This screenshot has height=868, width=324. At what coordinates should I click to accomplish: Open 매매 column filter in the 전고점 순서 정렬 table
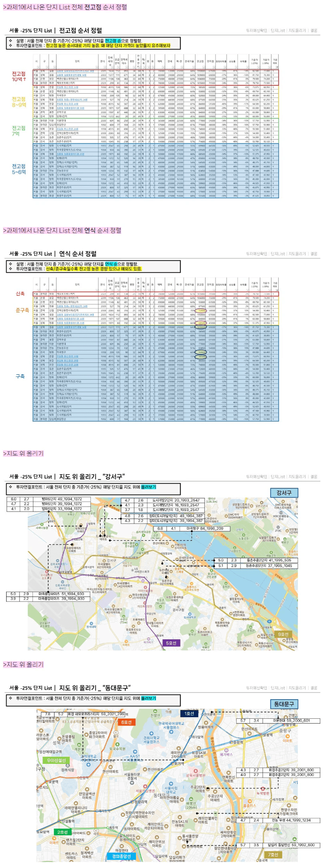(164, 67)
